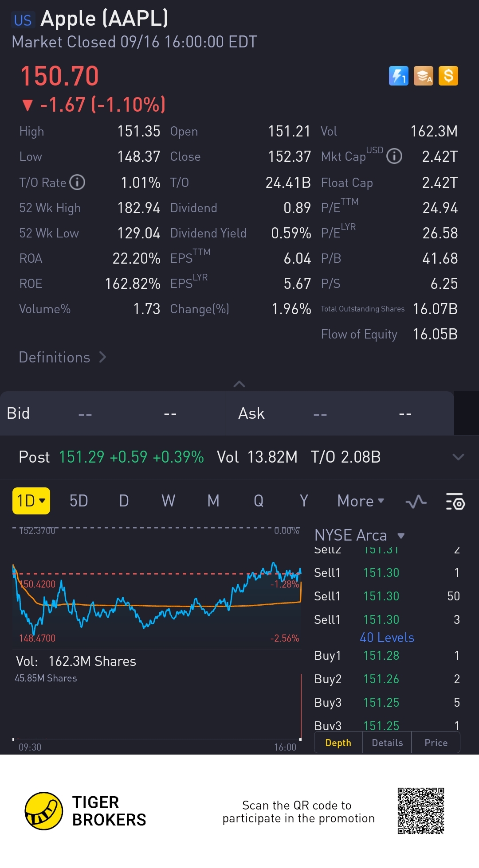Expand the Post market row chevron
The width and height of the screenshot is (479, 868).
pos(458,457)
